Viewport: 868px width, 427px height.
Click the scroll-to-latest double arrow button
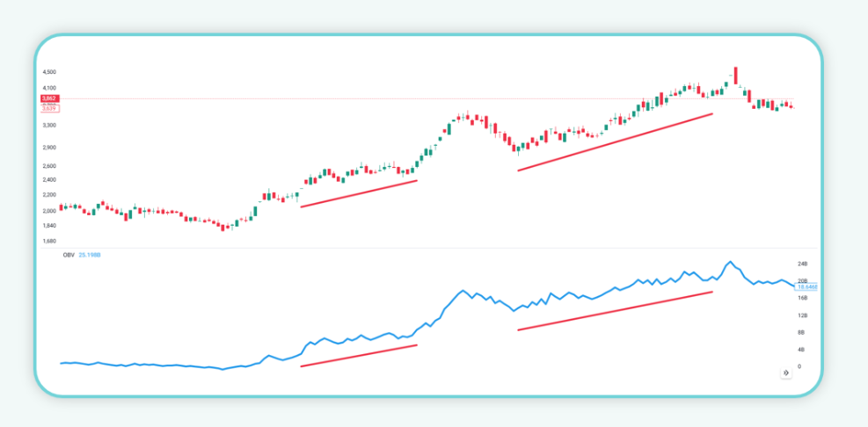click(785, 373)
